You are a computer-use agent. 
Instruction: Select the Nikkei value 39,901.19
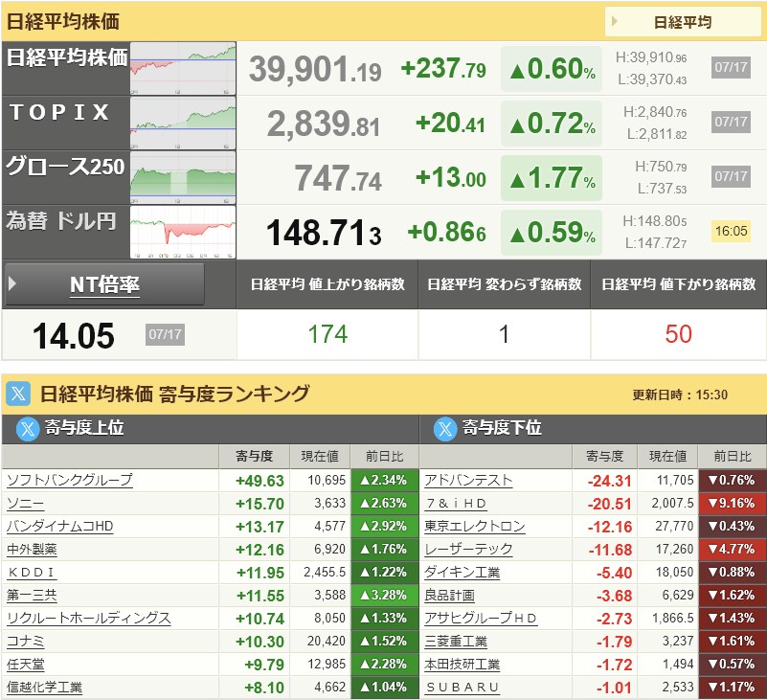[315, 69]
